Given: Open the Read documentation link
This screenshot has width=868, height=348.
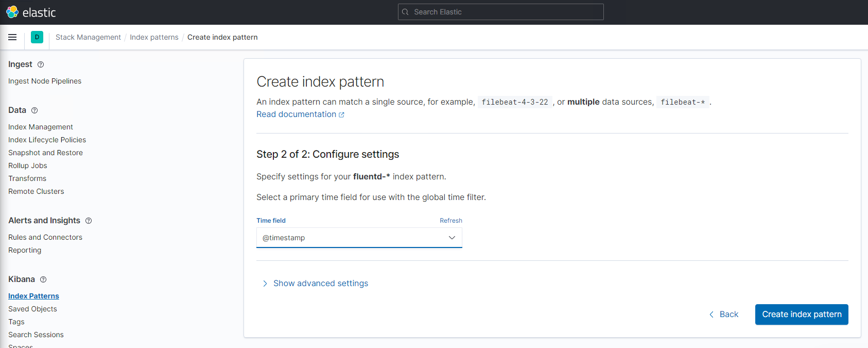Looking at the screenshot, I should [x=296, y=114].
